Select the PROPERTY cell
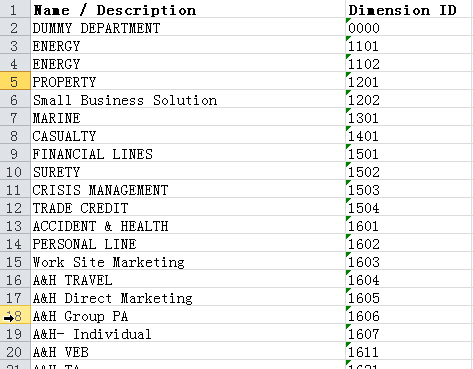Screen dimensions: 473x369 pyautogui.click(x=188, y=82)
